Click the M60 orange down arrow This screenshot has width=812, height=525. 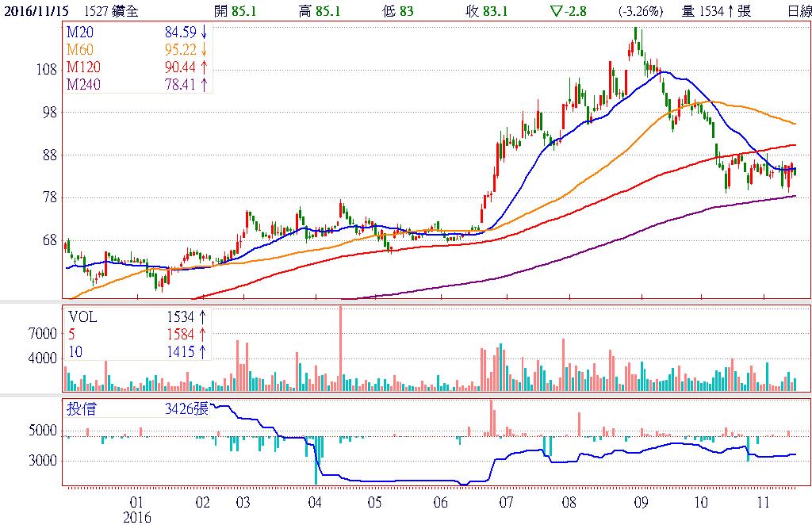pyautogui.click(x=205, y=49)
